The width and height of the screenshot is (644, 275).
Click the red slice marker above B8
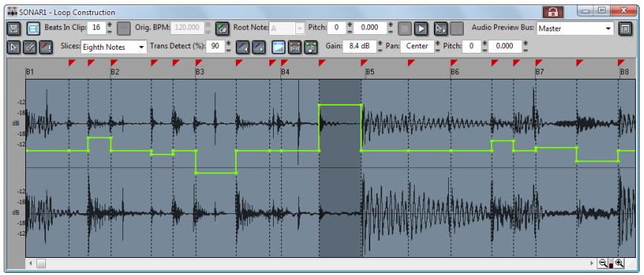[620, 62]
